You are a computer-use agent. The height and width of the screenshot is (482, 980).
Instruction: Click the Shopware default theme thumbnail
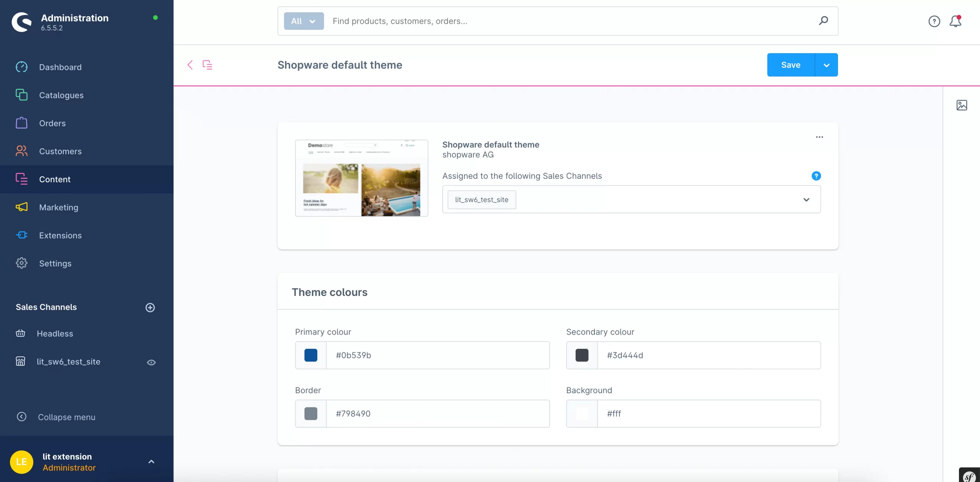(x=361, y=178)
